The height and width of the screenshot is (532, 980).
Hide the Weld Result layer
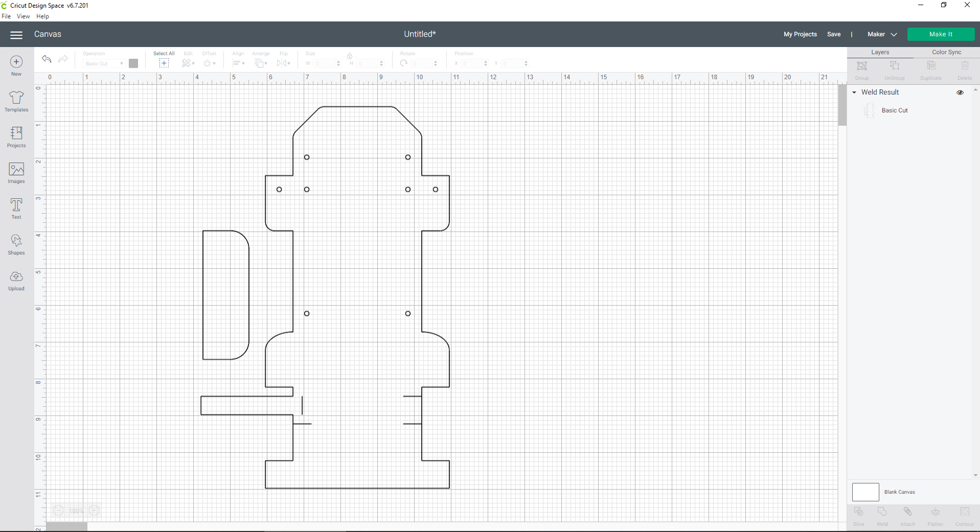pyautogui.click(x=960, y=92)
